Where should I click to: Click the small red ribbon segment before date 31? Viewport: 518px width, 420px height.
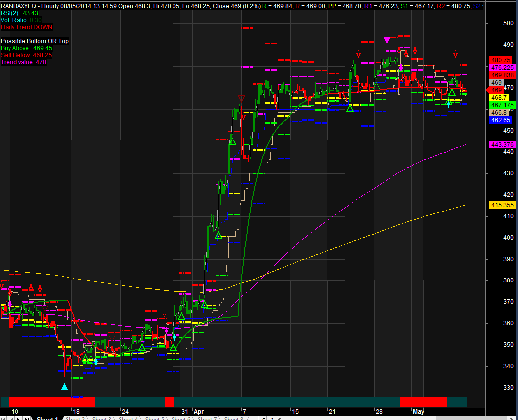tap(169, 402)
